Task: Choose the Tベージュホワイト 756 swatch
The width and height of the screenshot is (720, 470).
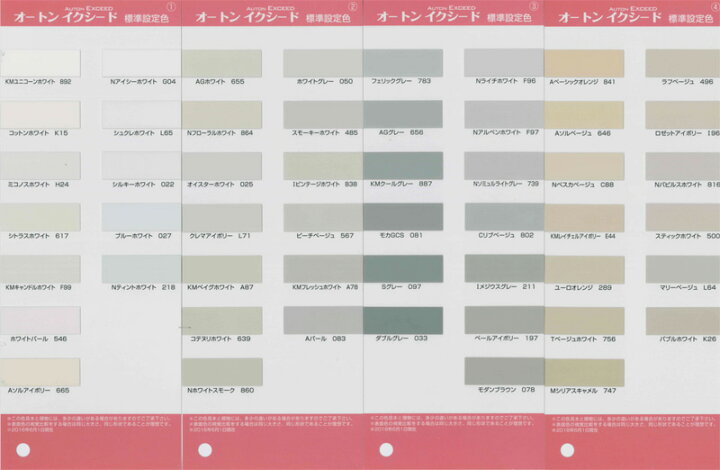Action: tap(585, 321)
